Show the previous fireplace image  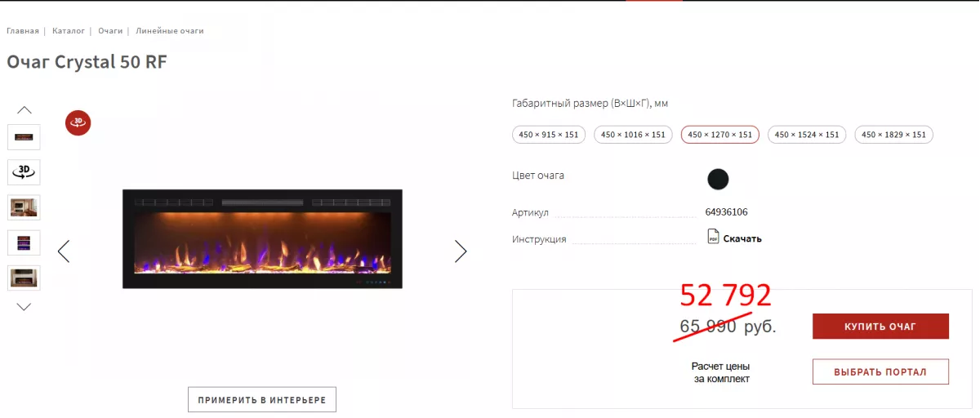click(64, 251)
